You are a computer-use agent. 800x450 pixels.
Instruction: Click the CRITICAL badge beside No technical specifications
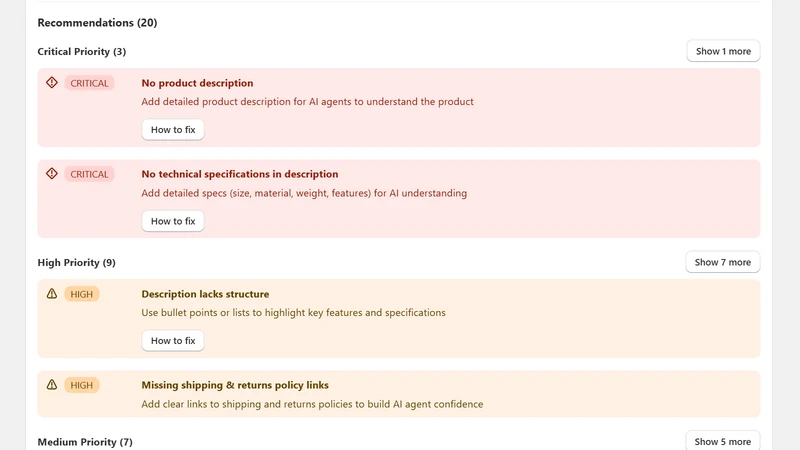(89, 174)
